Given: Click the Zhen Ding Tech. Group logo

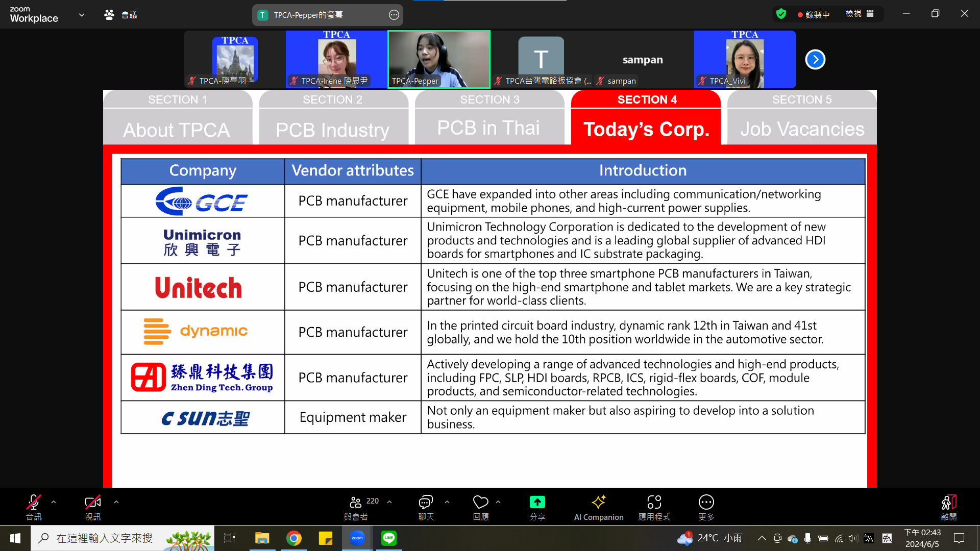Looking at the screenshot, I should pos(202,378).
